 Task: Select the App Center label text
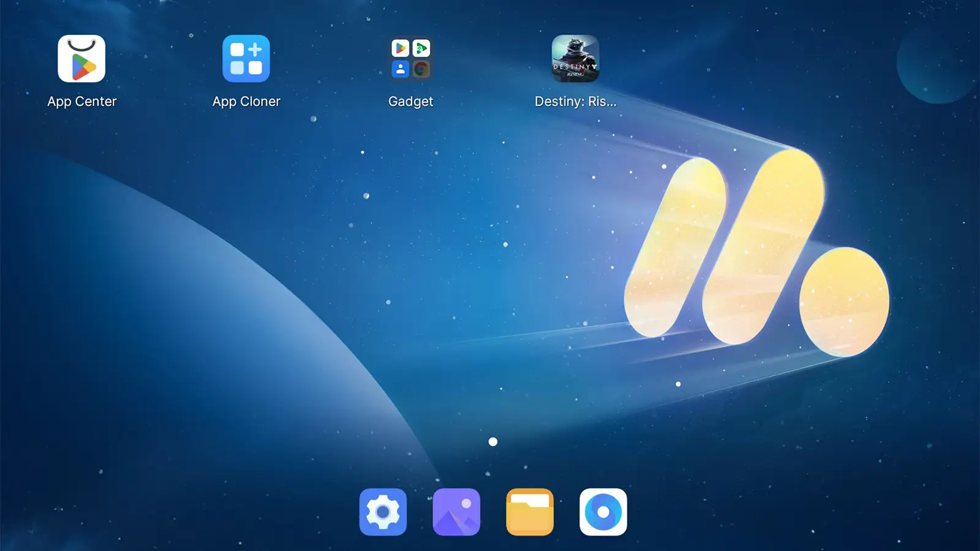pyautogui.click(x=81, y=101)
